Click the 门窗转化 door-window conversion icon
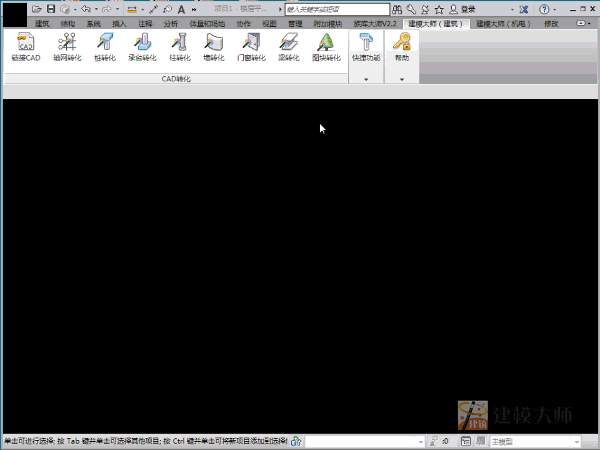The image size is (600, 450). 250,46
